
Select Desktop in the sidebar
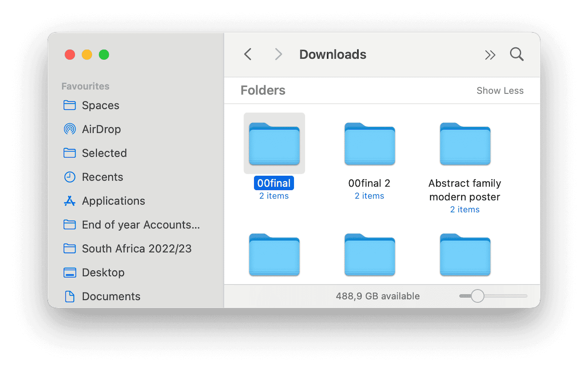pyautogui.click(x=103, y=272)
